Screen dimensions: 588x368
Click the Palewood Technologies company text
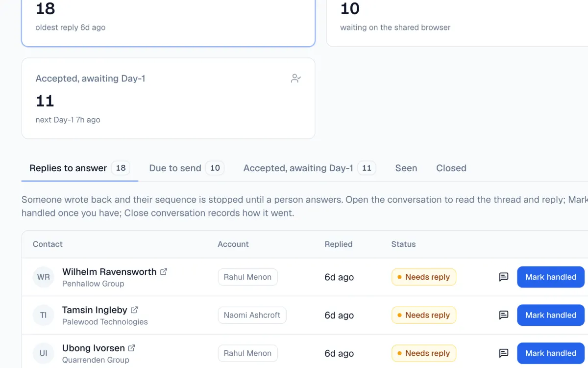[x=105, y=322]
